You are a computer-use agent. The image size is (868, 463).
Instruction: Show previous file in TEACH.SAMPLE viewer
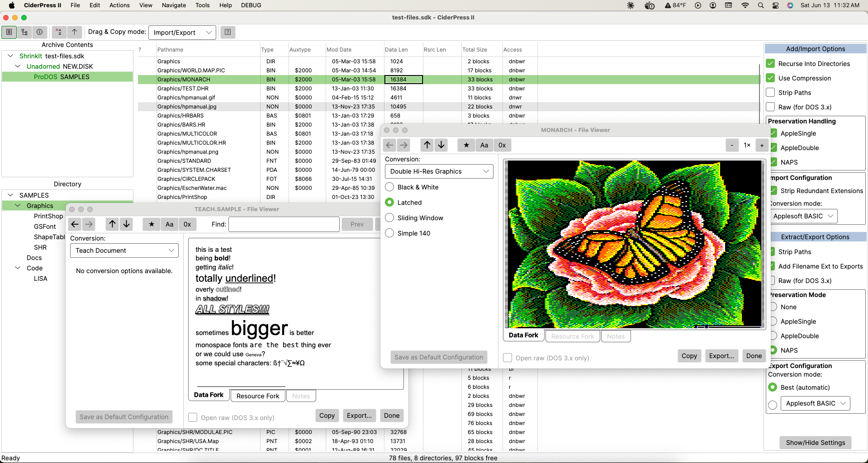coord(112,224)
